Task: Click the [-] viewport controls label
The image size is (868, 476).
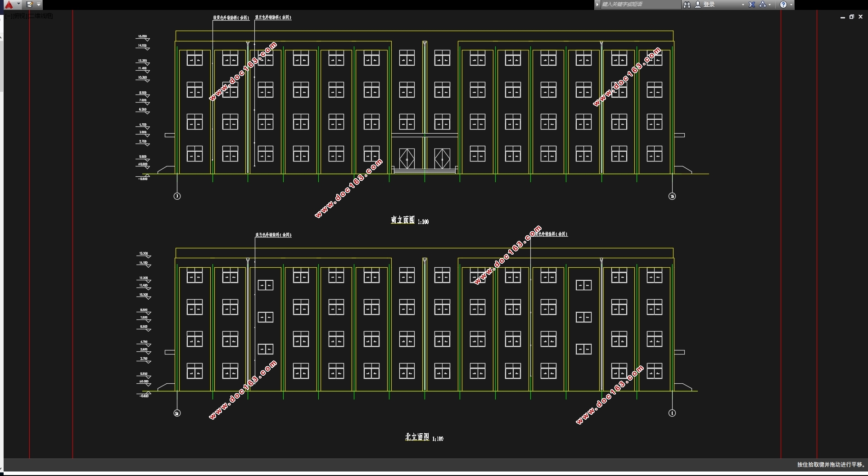Action: pyautogui.click(x=9, y=16)
